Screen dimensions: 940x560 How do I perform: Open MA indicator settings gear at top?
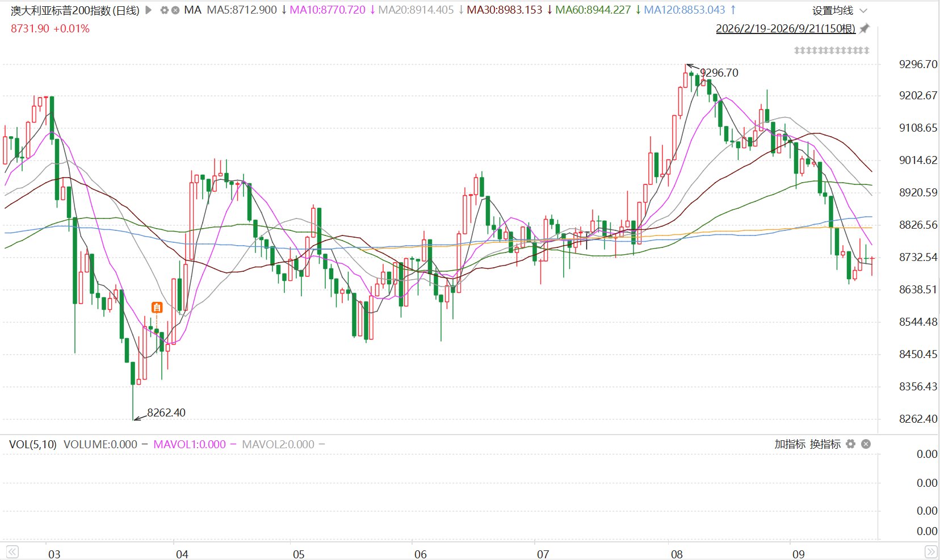pyautogui.click(x=164, y=10)
